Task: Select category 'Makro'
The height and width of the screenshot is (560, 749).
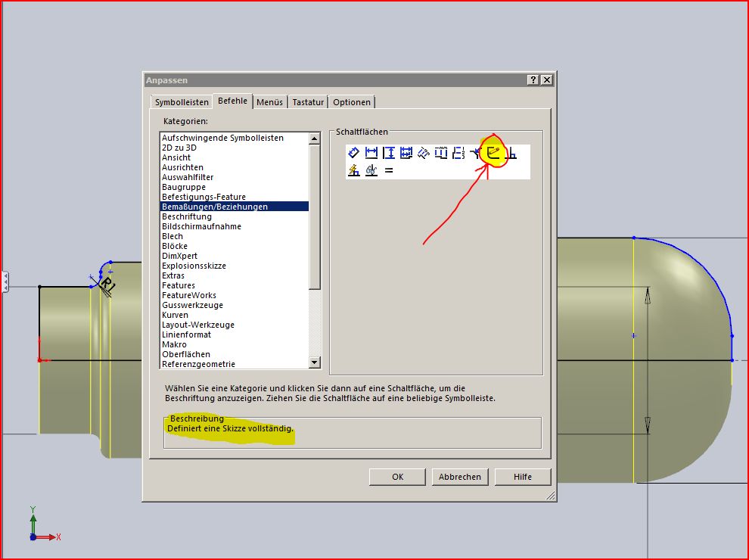Action: click(234, 344)
